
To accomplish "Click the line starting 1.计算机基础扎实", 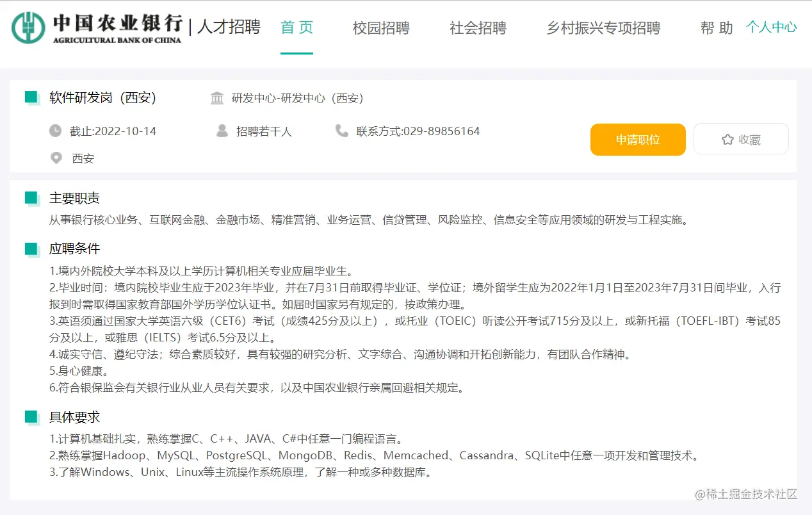I will click(226, 439).
